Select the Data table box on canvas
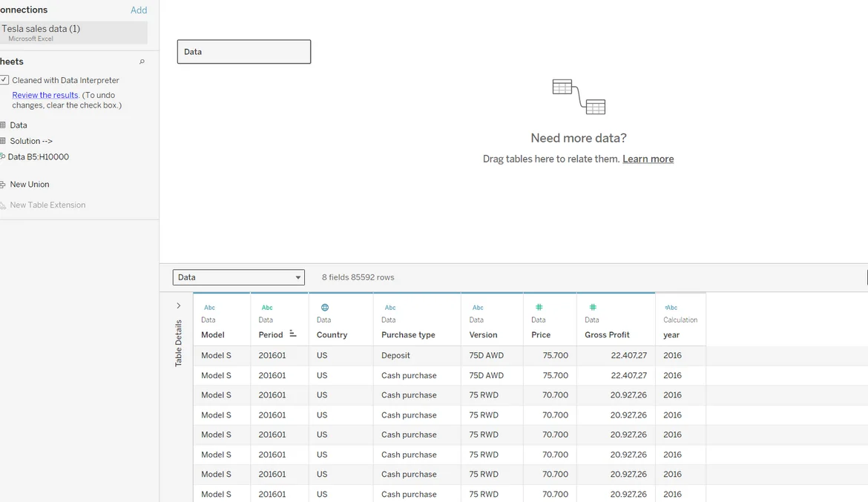The image size is (868, 502). 243,52
